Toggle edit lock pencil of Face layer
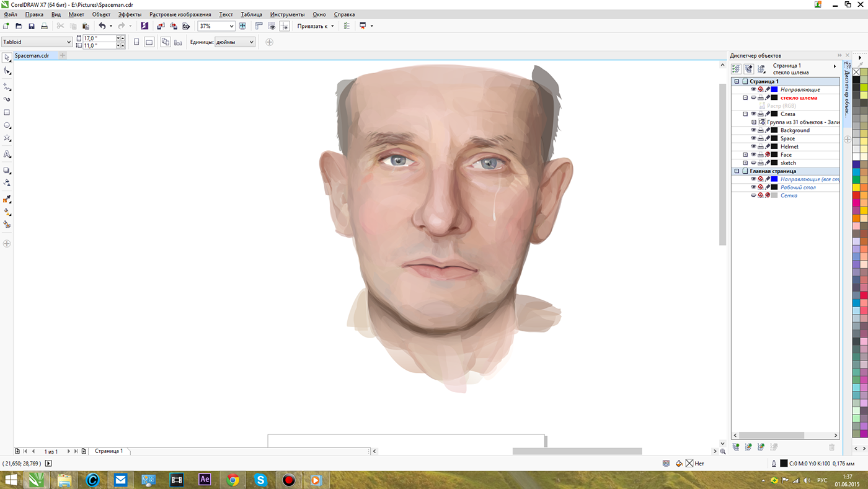 767,155
